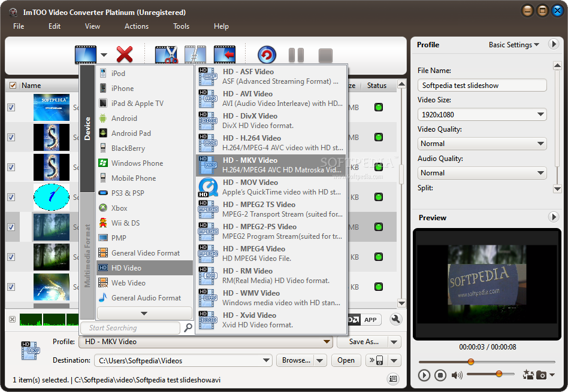Click the Start Searching field
568x392 pixels.
coord(131,328)
